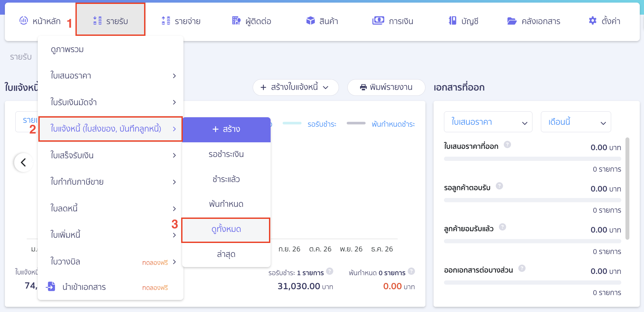
Task: Click นำเข้าเอกสาร menu entry text
Action: pos(84,287)
